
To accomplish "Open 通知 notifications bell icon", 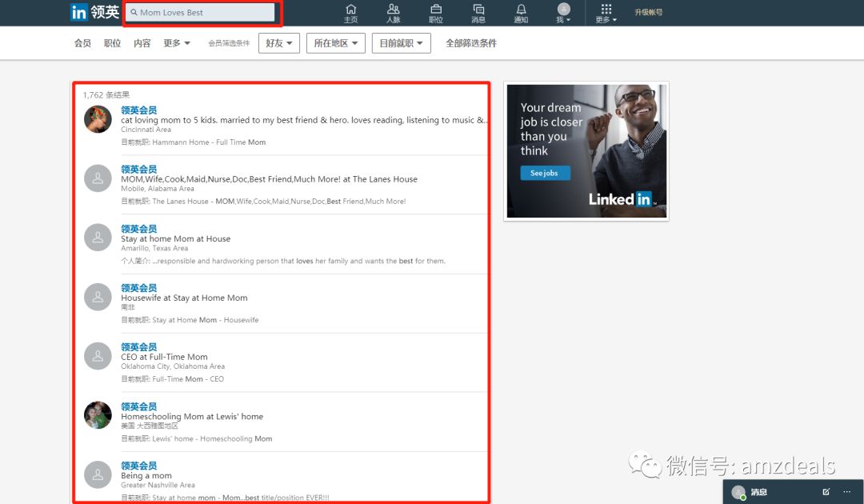I will (521, 13).
